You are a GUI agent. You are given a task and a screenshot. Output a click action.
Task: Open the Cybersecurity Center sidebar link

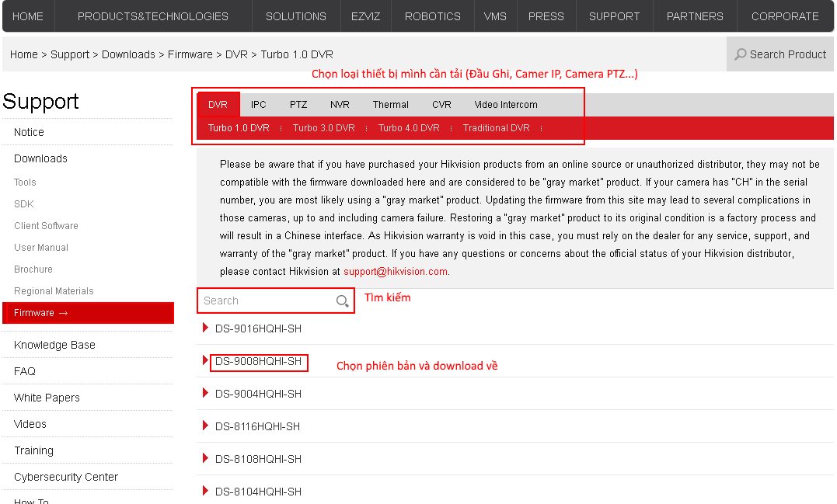[66, 477]
